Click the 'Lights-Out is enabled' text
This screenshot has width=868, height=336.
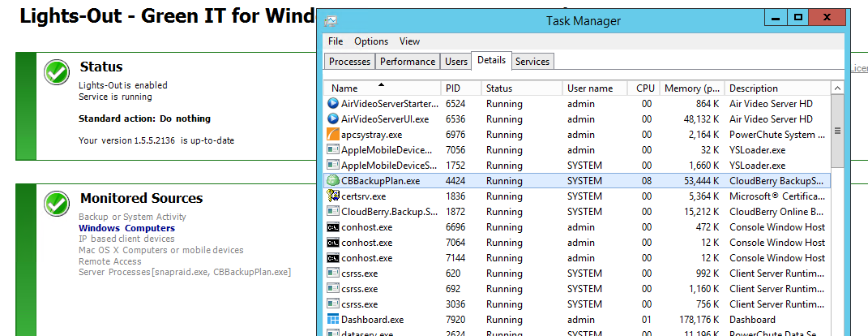pyautogui.click(x=123, y=85)
